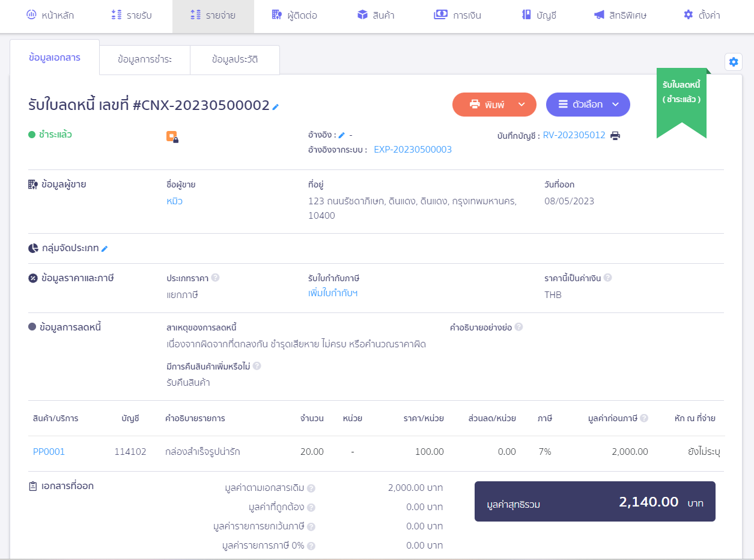The width and height of the screenshot is (754, 560).
Task: Click the เอกสารที่ออก clipboard icon
Action: point(33,486)
